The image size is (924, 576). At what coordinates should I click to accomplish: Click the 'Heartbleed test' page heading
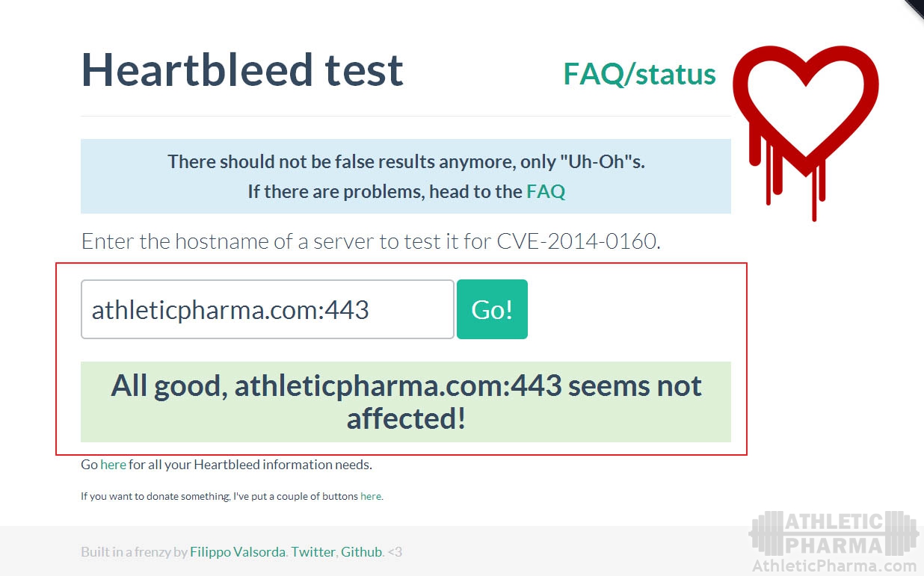point(242,69)
